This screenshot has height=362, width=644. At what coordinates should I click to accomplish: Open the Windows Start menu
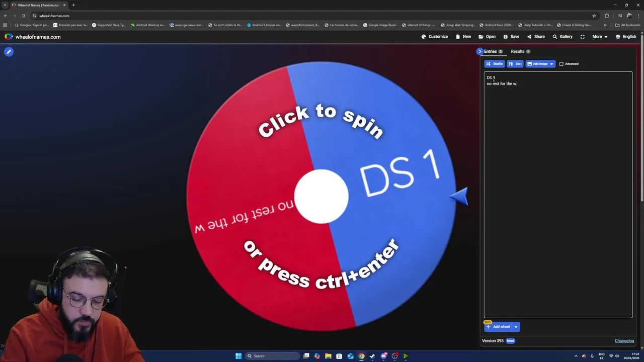click(238, 356)
